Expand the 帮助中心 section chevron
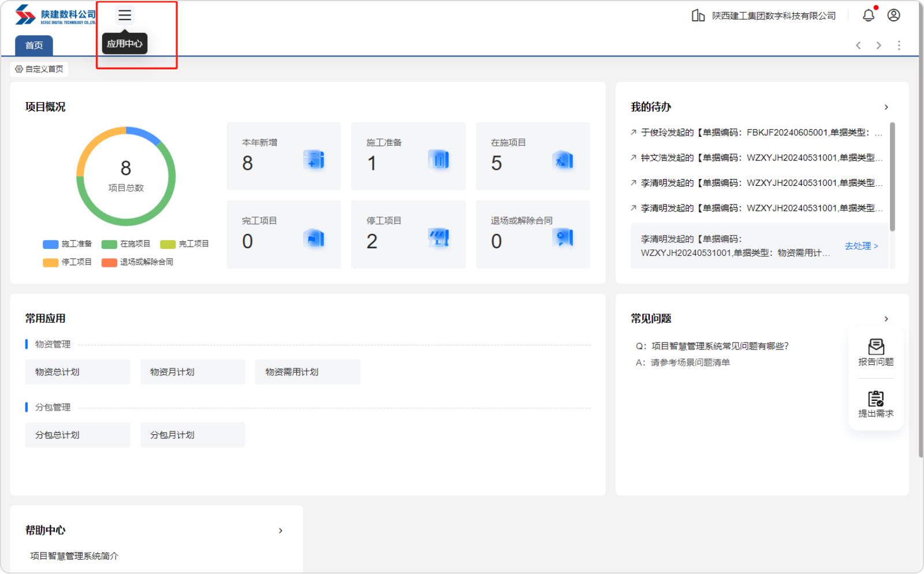Screen dimensions: 924x574 pyautogui.click(x=281, y=531)
